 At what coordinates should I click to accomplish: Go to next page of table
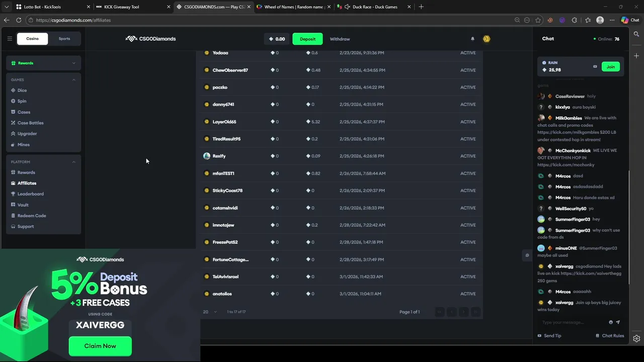click(463, 312)
